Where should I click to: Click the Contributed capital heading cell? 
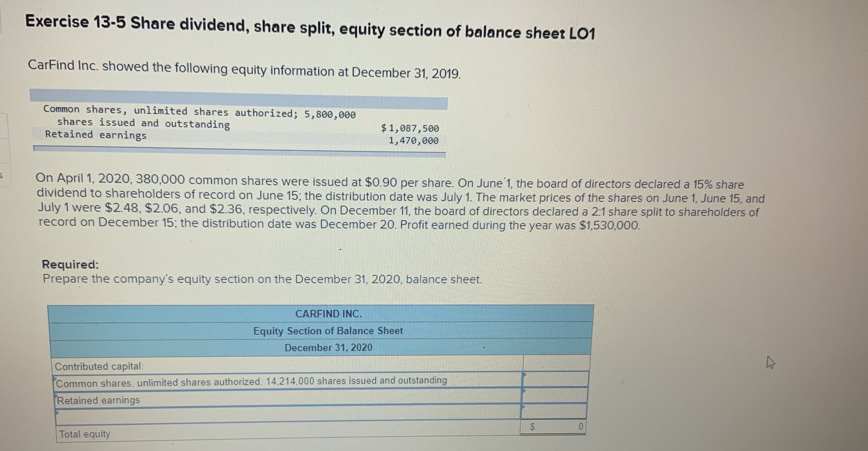[x=101, y=367]
